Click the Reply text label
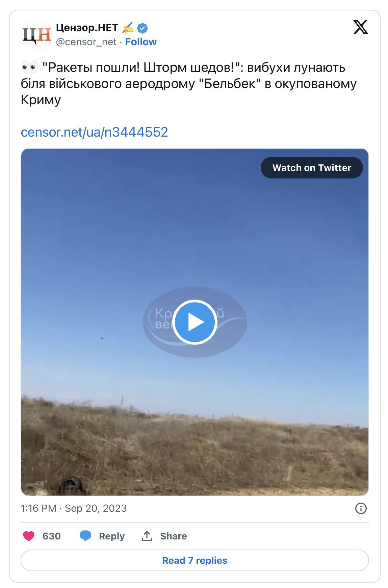This screenshot has height=588, width=388. click(112, 536)
